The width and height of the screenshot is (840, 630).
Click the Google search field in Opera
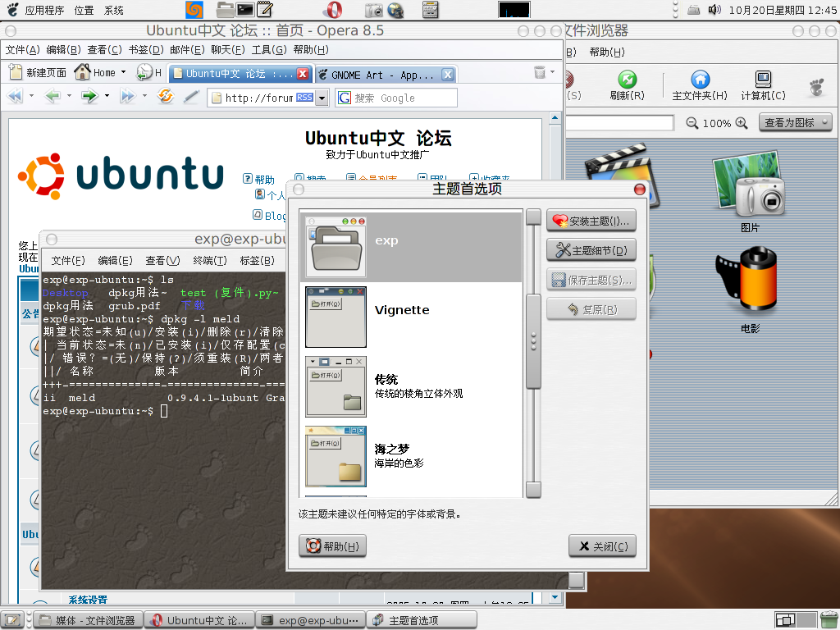[x=396, y=98]
